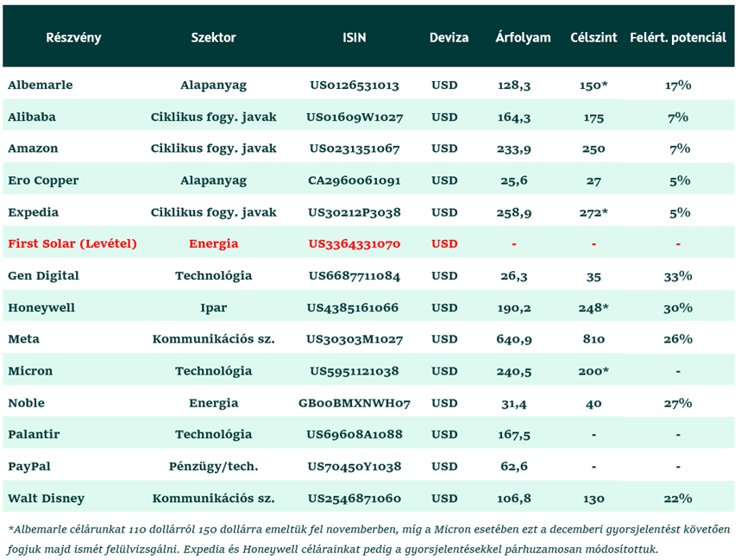Select Micron's target level 200*
The width and height of the screenshot is (741, 560).
(x=593, y=371)
